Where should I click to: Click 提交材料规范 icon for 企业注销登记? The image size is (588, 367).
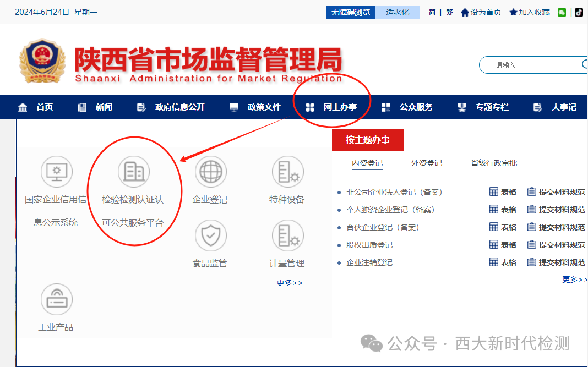pyautogui.click(x=531, y=262)
